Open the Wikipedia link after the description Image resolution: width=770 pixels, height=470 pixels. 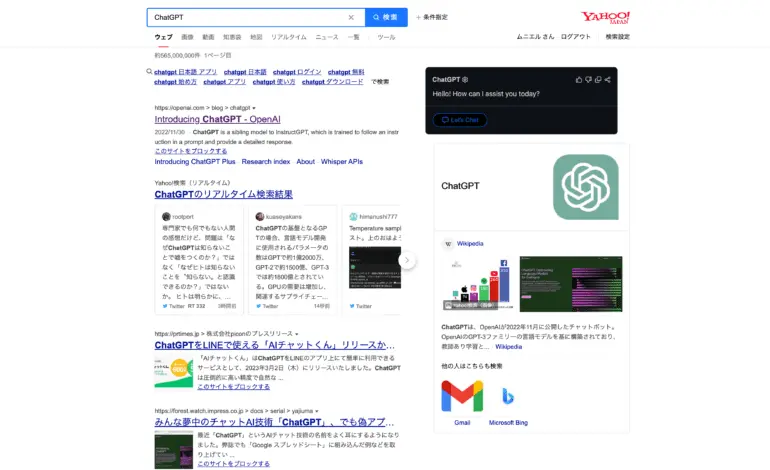coord(508,347)
